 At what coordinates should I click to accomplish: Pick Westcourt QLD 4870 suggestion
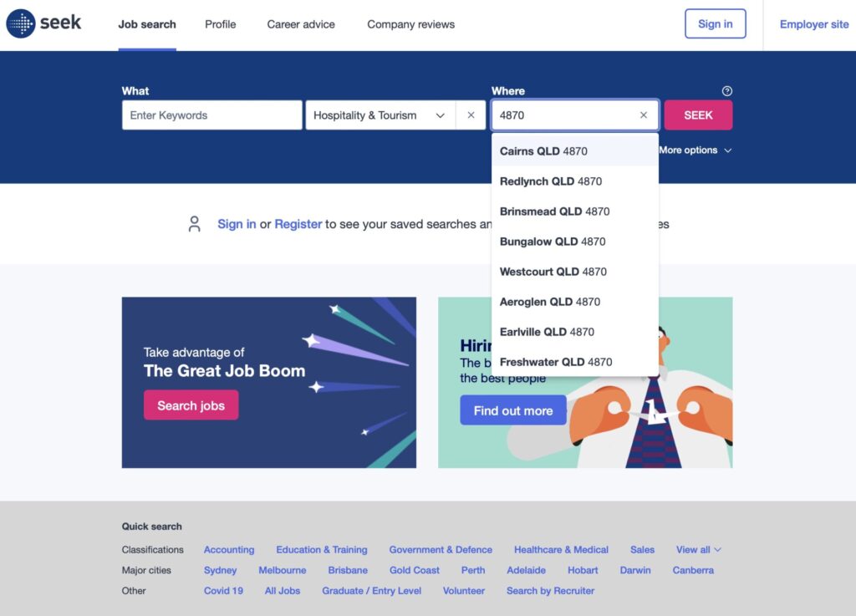pyautogui.click(x=575, y=272)
